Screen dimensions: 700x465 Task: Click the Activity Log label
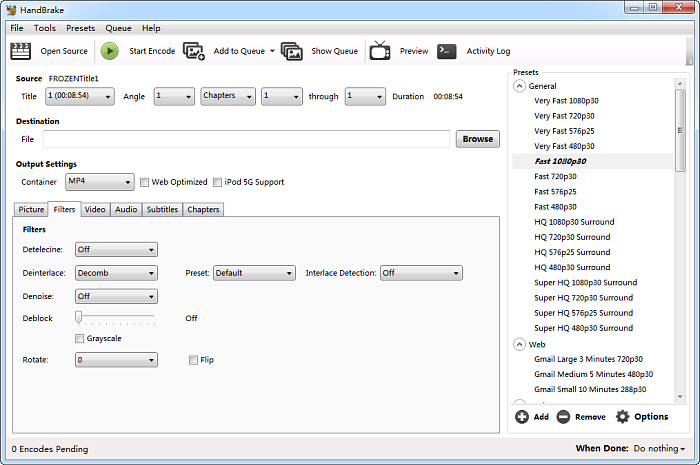coord(488,51)
